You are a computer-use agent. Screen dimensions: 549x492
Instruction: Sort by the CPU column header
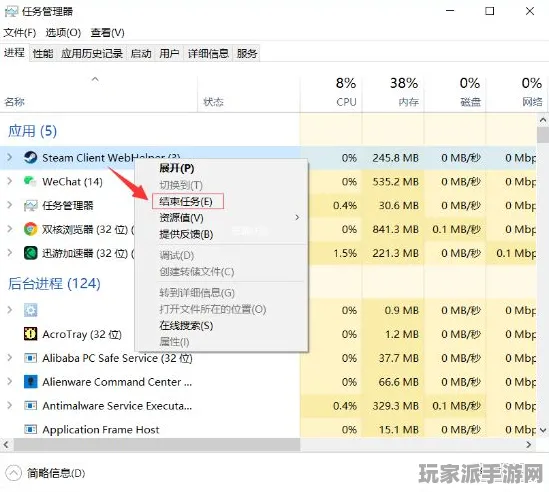346,102
